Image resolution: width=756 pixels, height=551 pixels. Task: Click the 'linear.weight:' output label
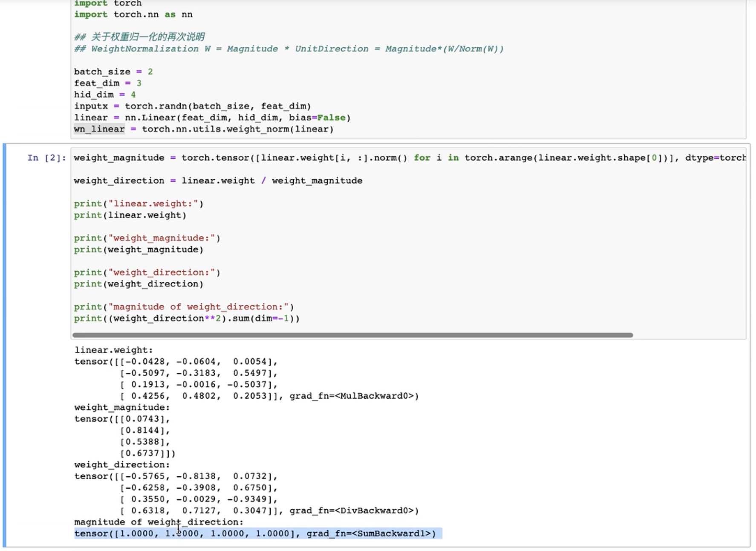[x=113, y=350]
